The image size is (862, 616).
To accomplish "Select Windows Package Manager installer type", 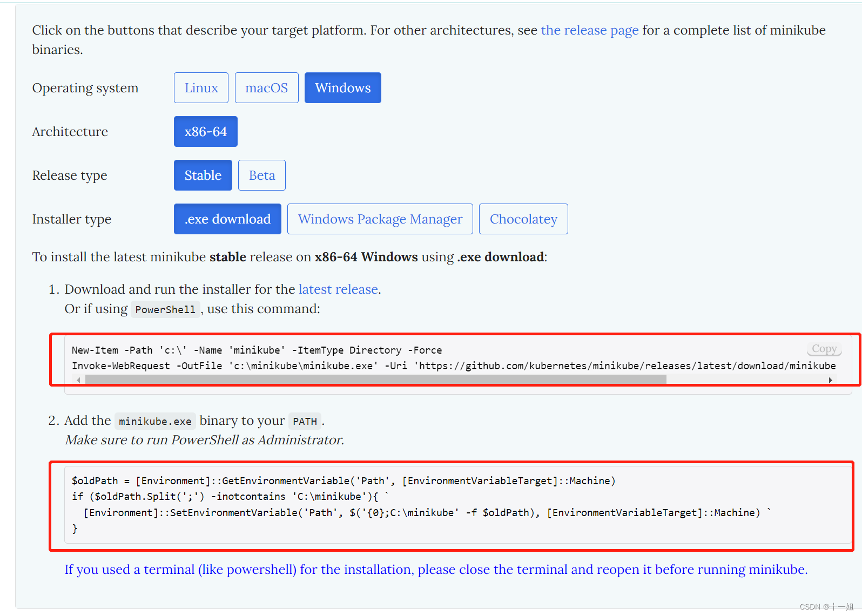I will tap(380, 219).
